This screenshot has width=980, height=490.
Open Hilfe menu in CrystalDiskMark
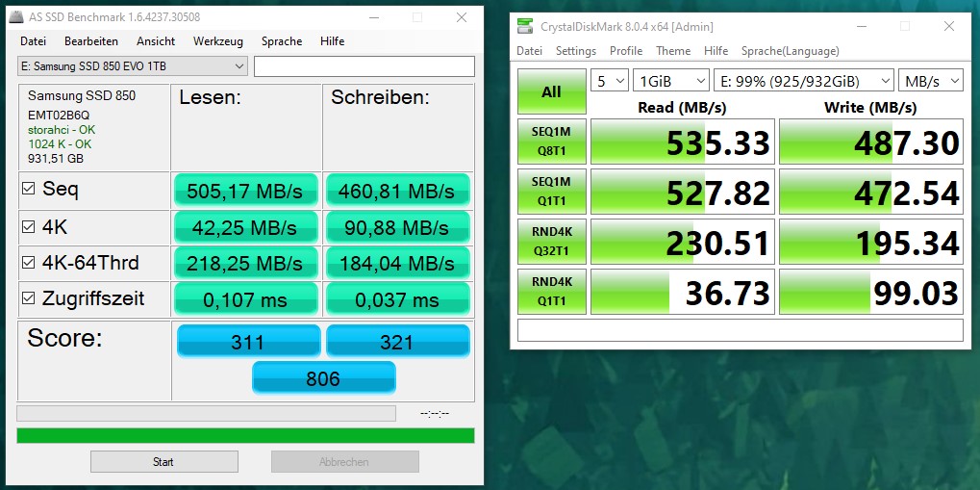click(x=716, y=51)
